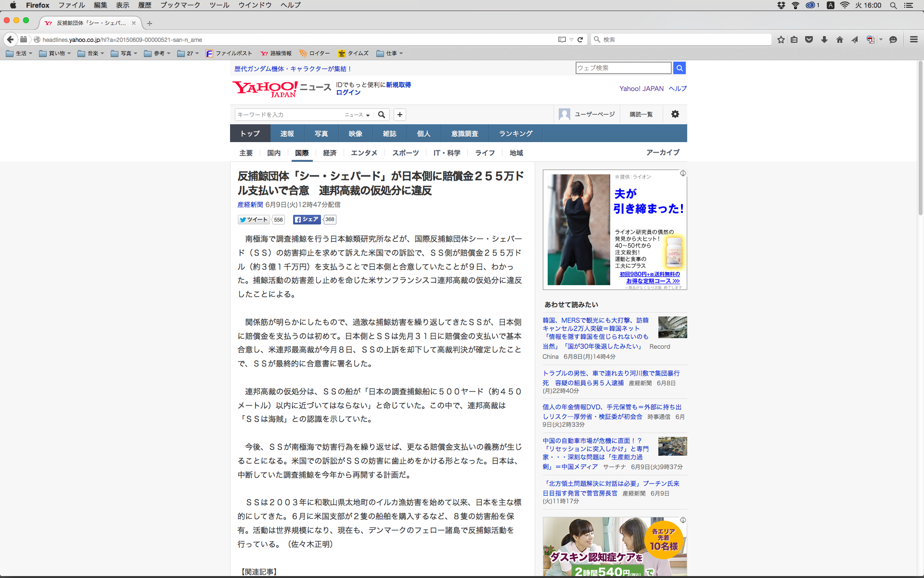Select スポーツ news category
This screenshot has height=578, width=924.
pyautogui.click(x=405, y=153)
